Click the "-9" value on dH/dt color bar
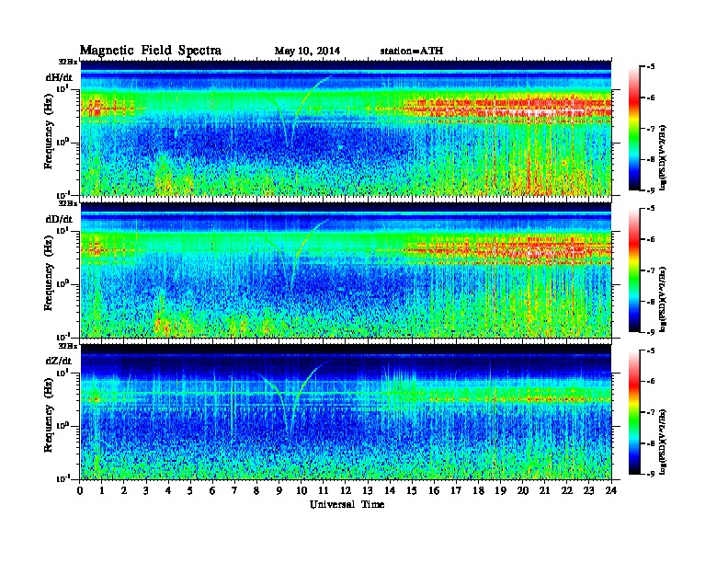The height and width of the screenshot is (563, 728). pos(651,190)
